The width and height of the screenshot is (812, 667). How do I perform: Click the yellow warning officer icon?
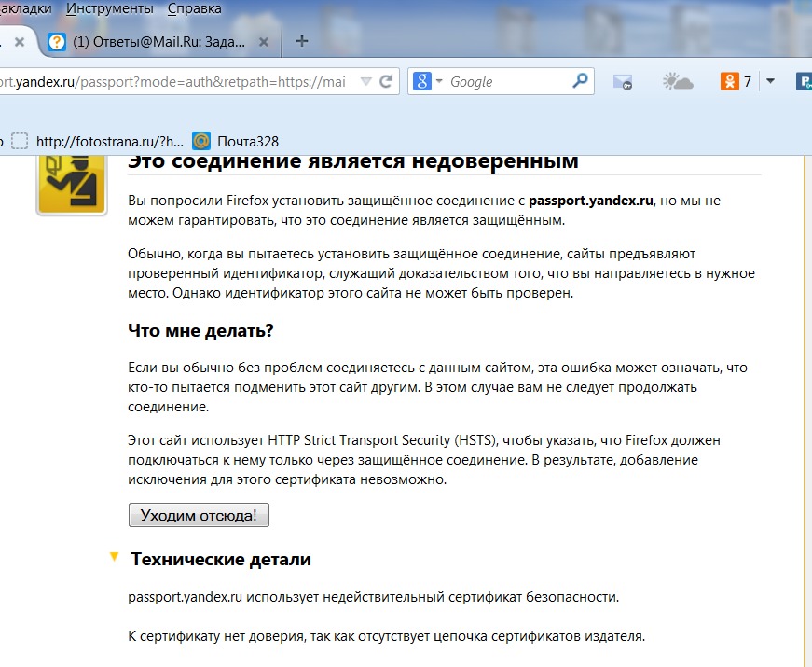click(x=72, y=184)
